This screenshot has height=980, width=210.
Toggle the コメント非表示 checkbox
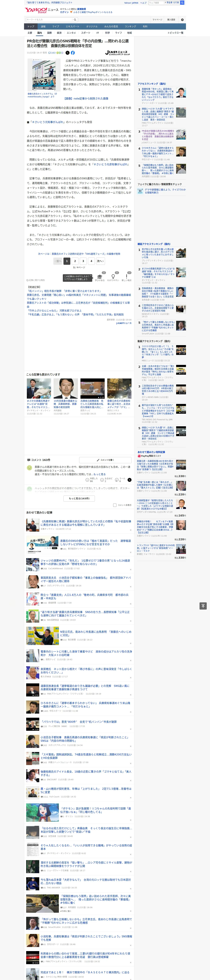115,505
